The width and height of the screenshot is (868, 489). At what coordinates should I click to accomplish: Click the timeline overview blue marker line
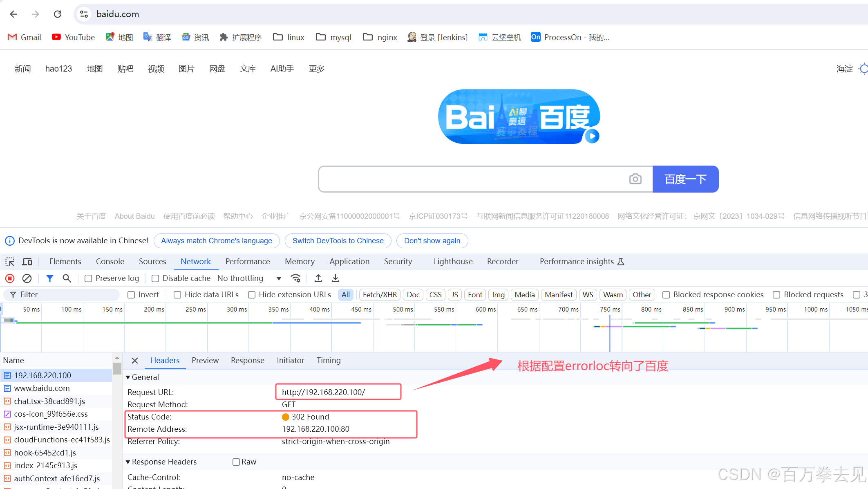610,333
